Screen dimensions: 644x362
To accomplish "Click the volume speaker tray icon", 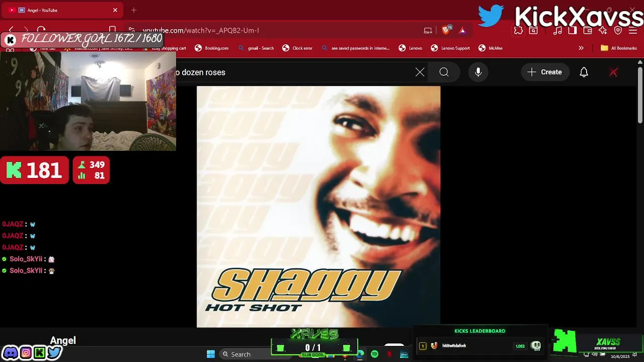I will [x=594, y=355].
